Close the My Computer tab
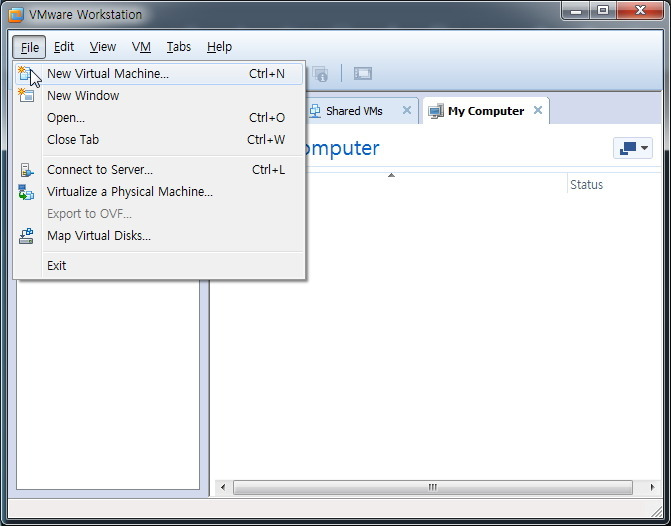 pos(538,110)
